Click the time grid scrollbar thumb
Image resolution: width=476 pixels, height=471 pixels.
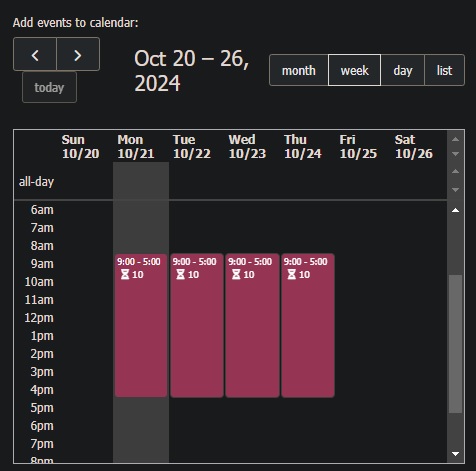pos(455,344)
